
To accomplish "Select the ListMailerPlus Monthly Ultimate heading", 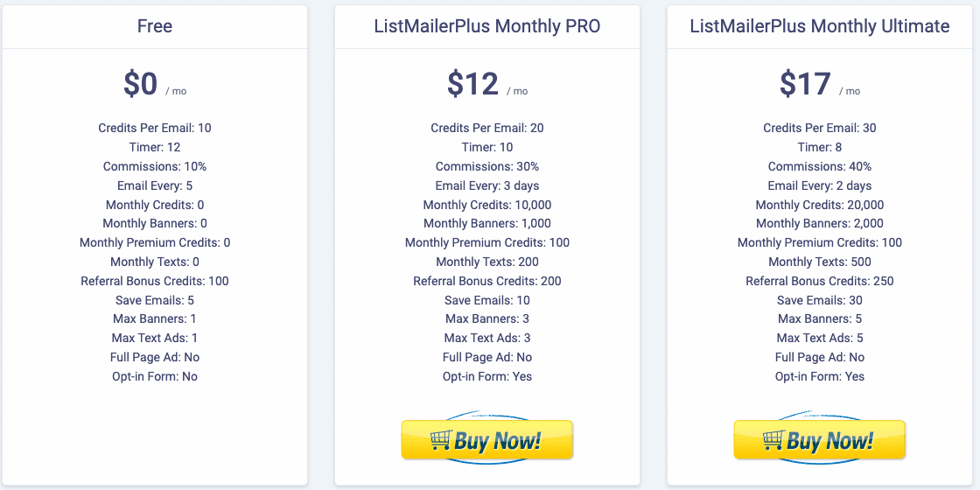I will (x=819, y=26).
